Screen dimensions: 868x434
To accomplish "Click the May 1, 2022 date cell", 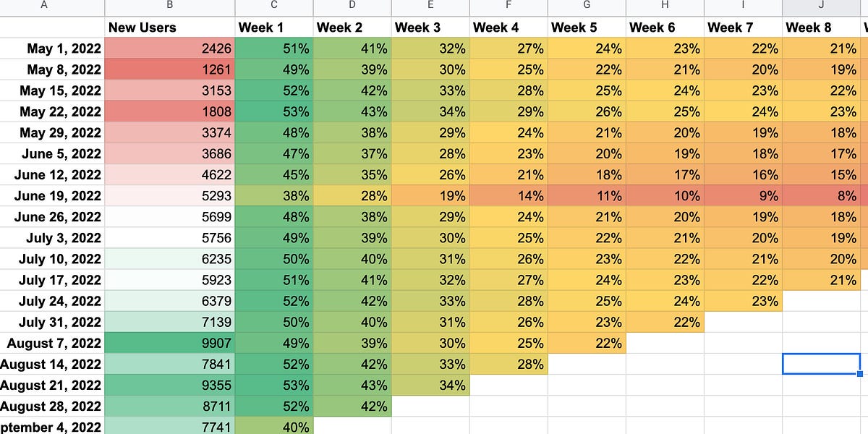I will click(51, 48).
